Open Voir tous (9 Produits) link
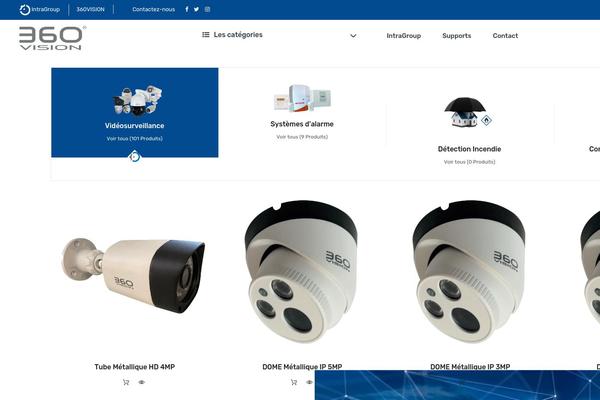Screen dimensions: 600x400 (302, 137)
